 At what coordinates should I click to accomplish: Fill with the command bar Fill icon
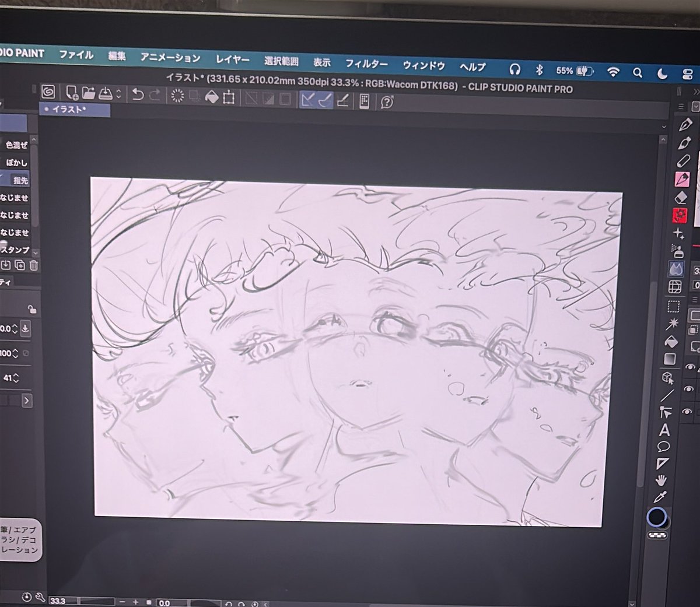coord(212,97)
